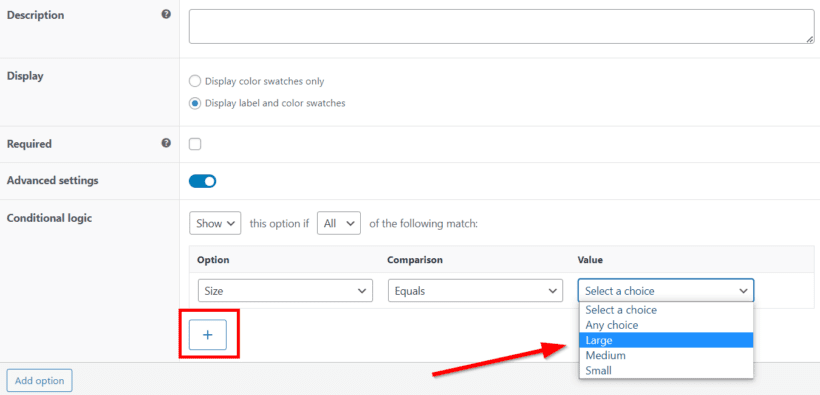Open the Show visibility dropdown
Viewport: 820px width, 395px height.
click(x=215, y=223)
